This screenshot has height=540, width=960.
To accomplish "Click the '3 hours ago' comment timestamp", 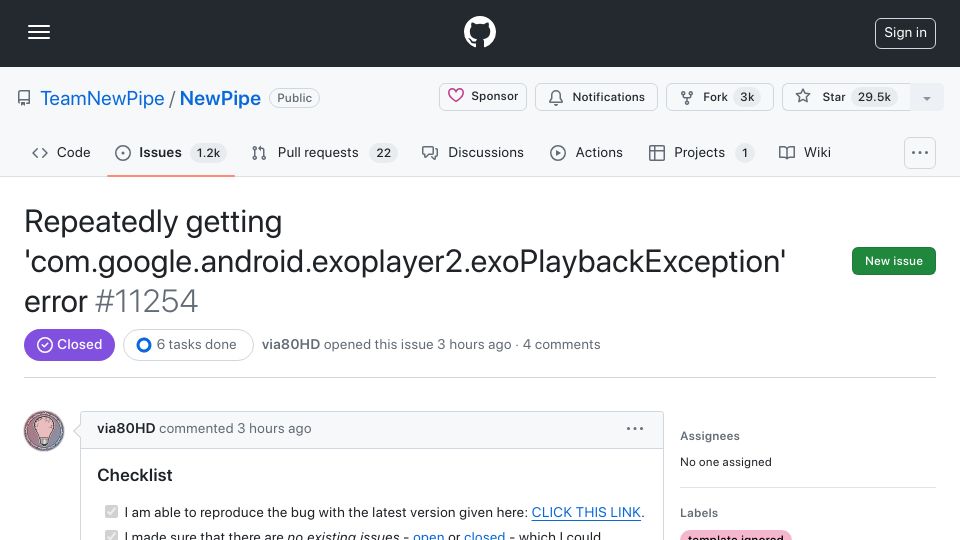I will [274, 429].
